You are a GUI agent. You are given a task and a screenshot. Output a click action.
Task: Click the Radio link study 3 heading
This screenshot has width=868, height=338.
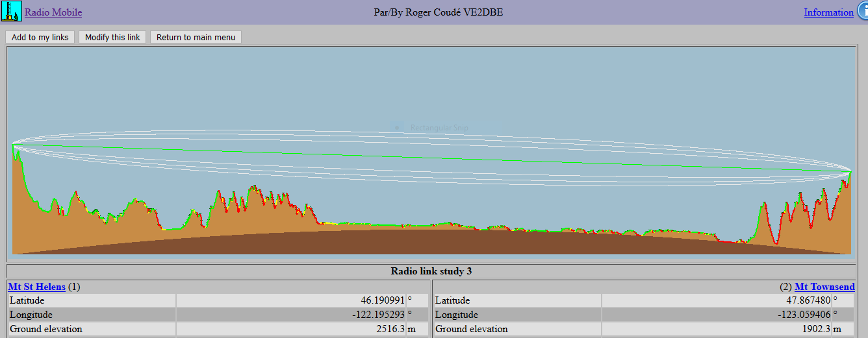[431, 271]
